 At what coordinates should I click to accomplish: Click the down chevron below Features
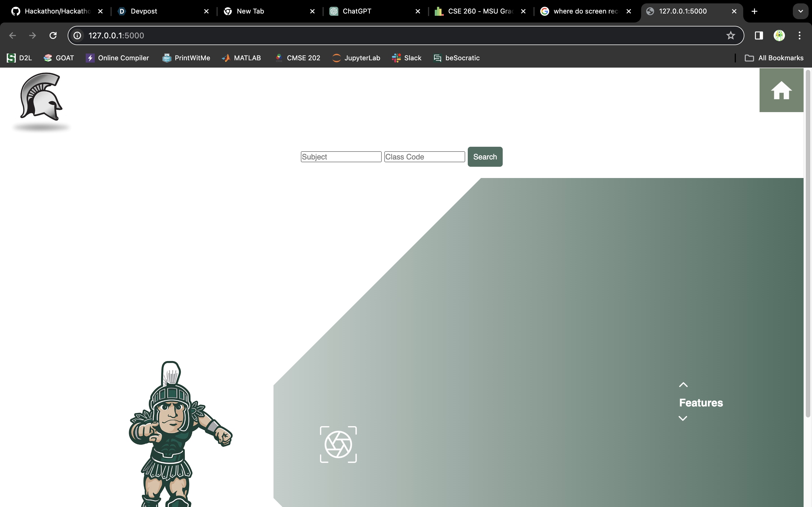pyautogui.click(x=683, y=418)
